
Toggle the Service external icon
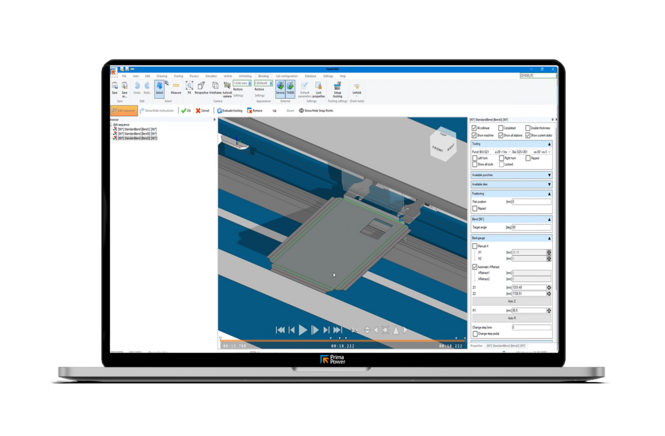[280, 88]
